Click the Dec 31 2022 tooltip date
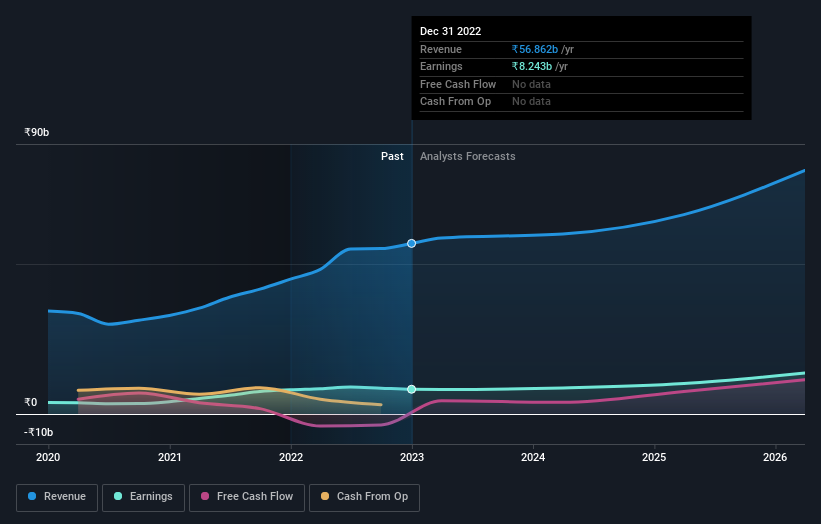The image size is (821, 524). point(450,31)
